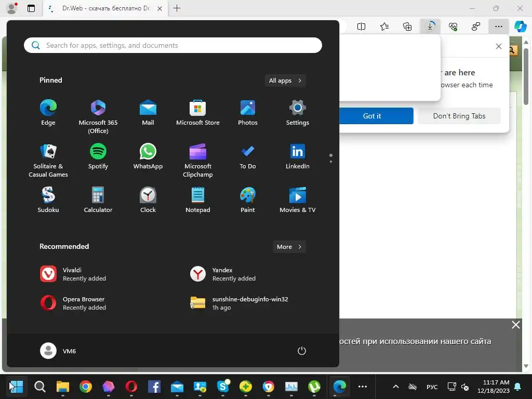Close the Edge tabs prompt popup

coord(499,46)
